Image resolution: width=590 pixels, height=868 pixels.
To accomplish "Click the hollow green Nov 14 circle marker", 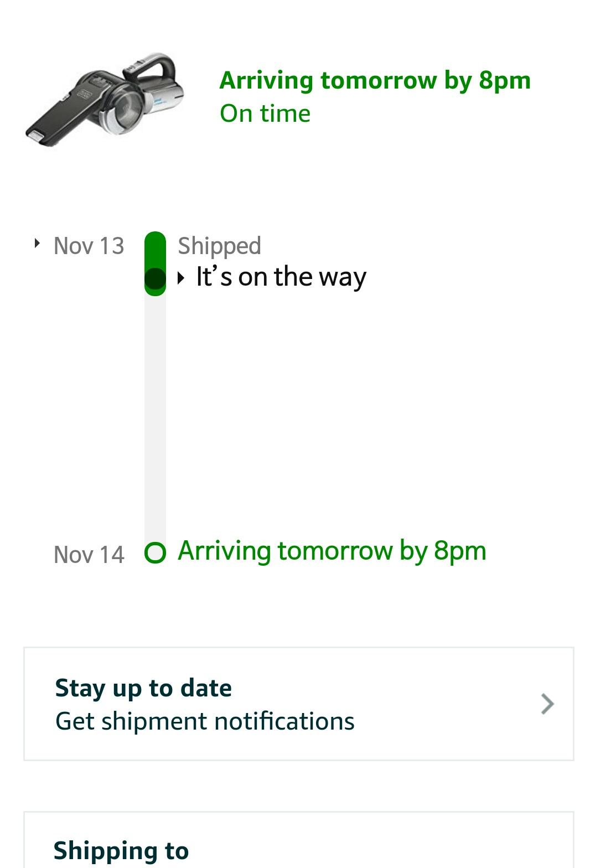I will point(155,552).
